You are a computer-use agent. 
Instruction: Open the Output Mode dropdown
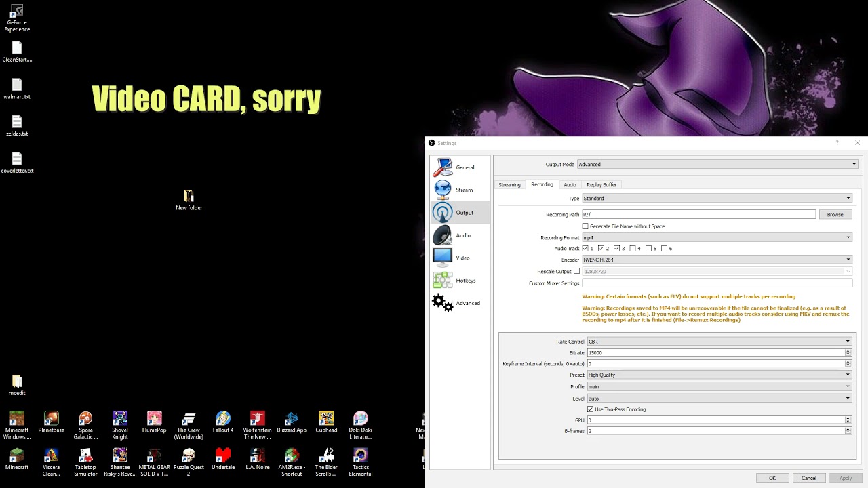[717, 164]
